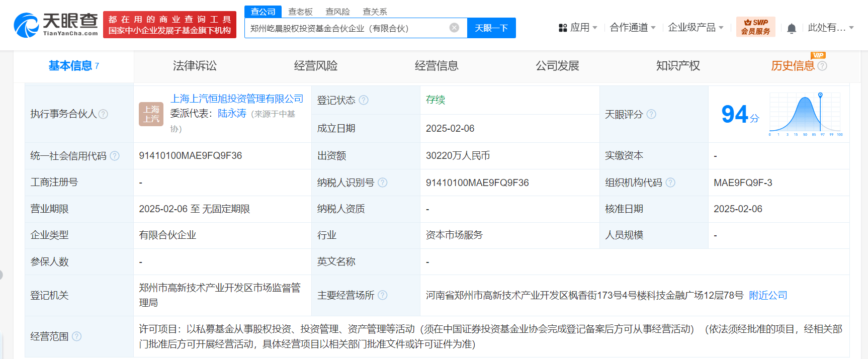Image resolution: width=868 pixels, height=359 pixels.
Task: Click the 成立日期 value 2025-02-06
Action: click(450, 129)
